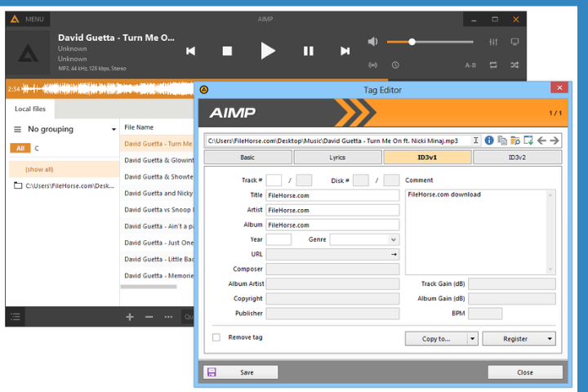The width and height of the screenshot is (588, 392).
Task: Toggle A-B repeat section
Action: tap(470, 65)
